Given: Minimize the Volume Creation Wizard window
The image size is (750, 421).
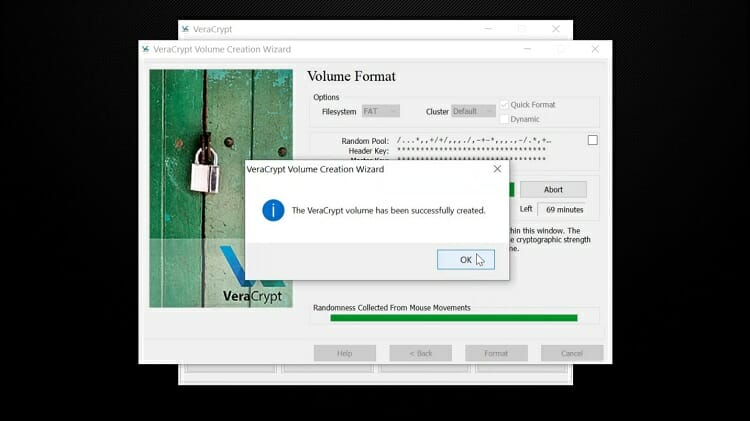Looking at the screenshot, I should pos(525,49).
